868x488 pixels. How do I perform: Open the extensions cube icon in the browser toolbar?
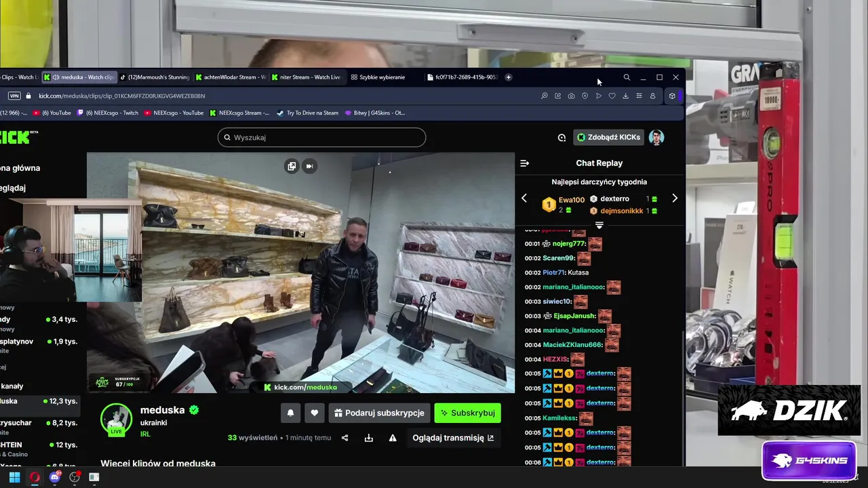pyautogui.click(x=672, y=96)
